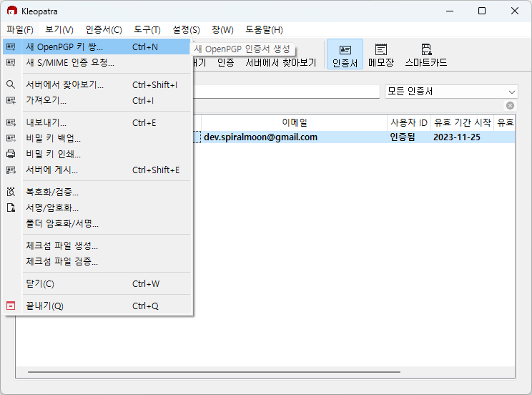Viewport: 532px width, 395px height.
Task: Click the Kleopatra app icon in title bar
Action: click(12, 11)
